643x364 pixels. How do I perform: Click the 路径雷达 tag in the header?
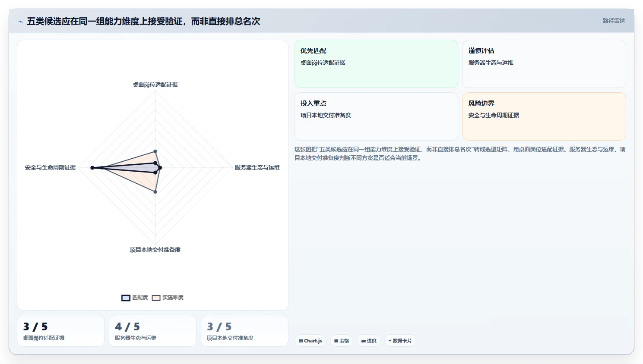point(614,21)
